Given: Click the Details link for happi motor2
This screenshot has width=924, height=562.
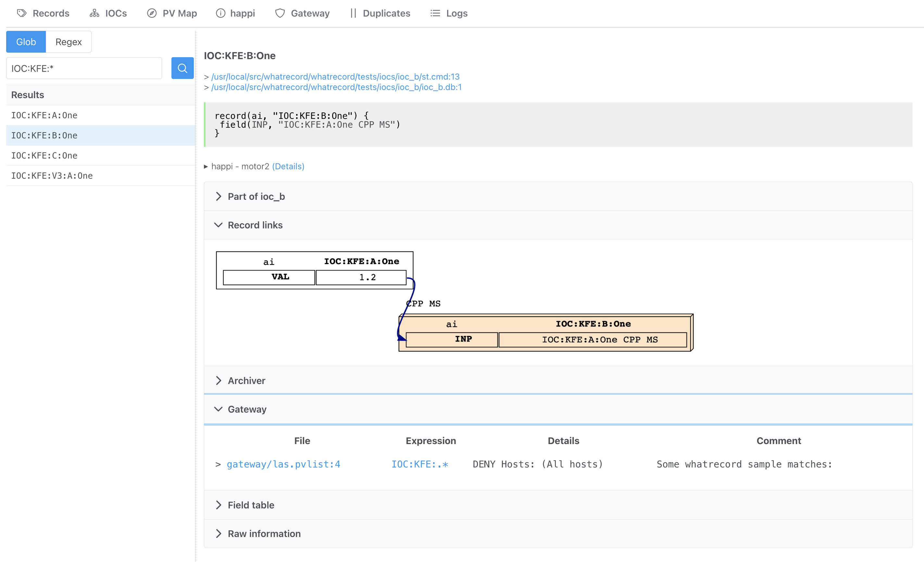Looking at the screenshot, I should pyautogui.click(x=288, y=166).
